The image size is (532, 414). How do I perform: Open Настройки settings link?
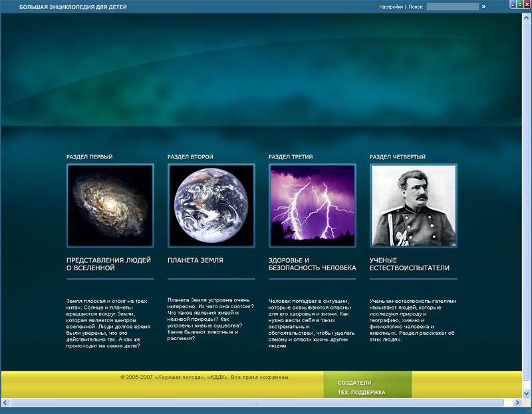(390, 7)
